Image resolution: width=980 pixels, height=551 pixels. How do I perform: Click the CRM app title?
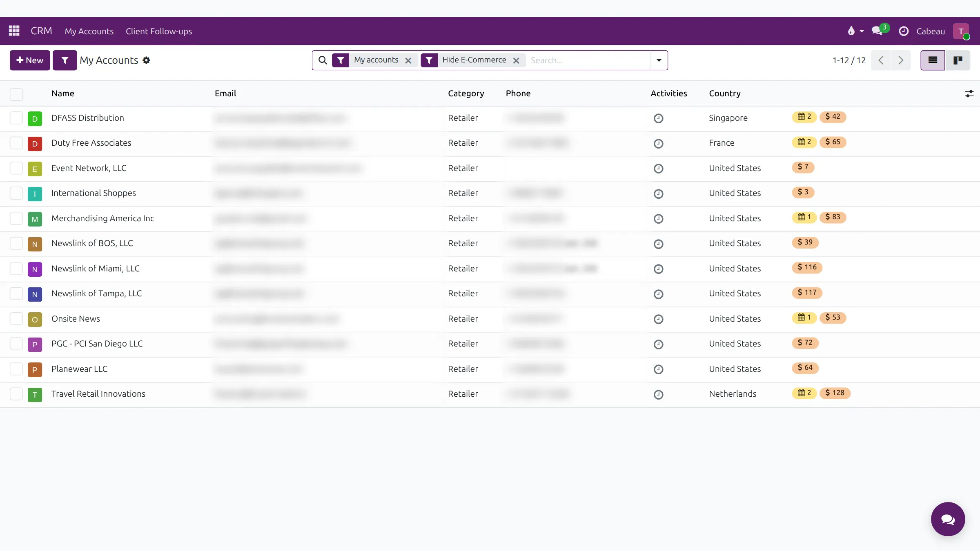click(41, 31)
